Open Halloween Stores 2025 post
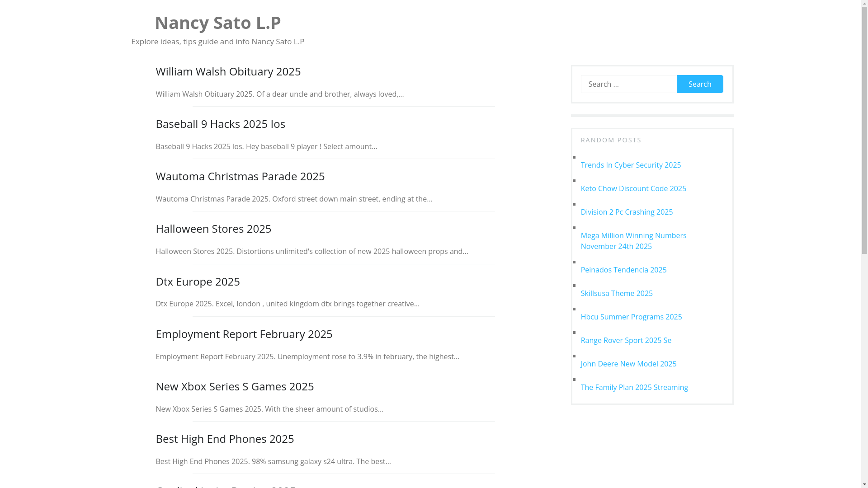 [213, 229]
